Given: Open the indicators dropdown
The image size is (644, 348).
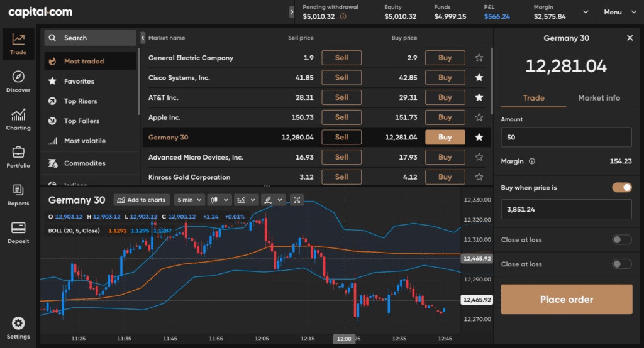Looking at the screenshot, I should click(x=246, y=200).
